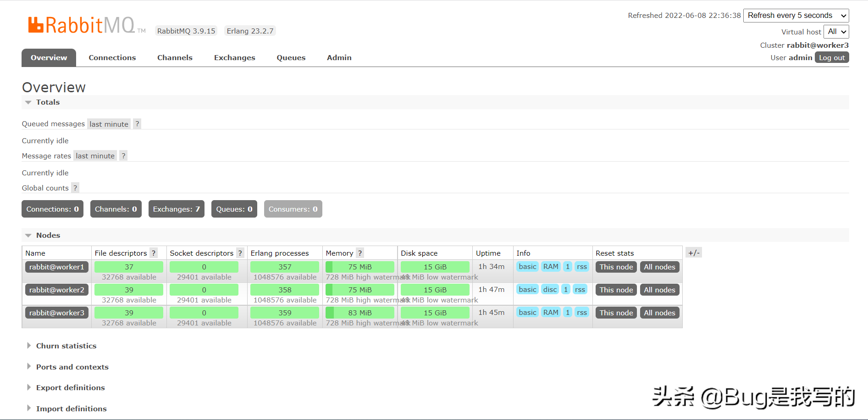Switch to the Overview tab
The height and width of the screenshot is (420, 868).
pyautogui.click(x=49, y=58)
